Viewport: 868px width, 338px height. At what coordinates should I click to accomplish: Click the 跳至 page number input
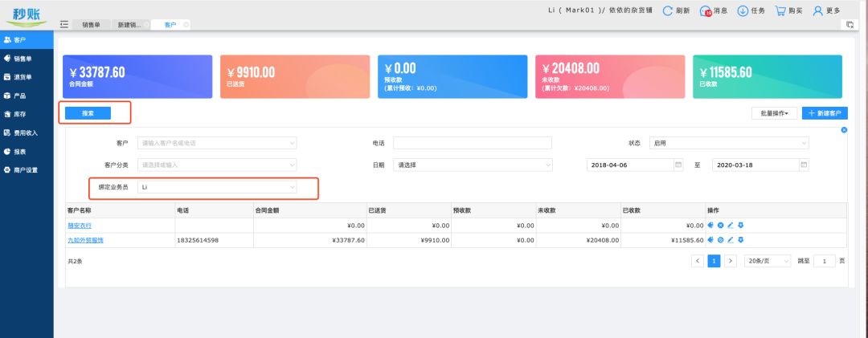coord(825,261)
